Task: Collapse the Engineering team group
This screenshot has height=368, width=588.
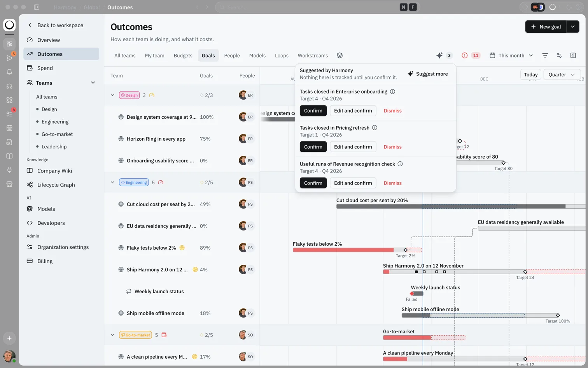Action: tap(112, 182)
